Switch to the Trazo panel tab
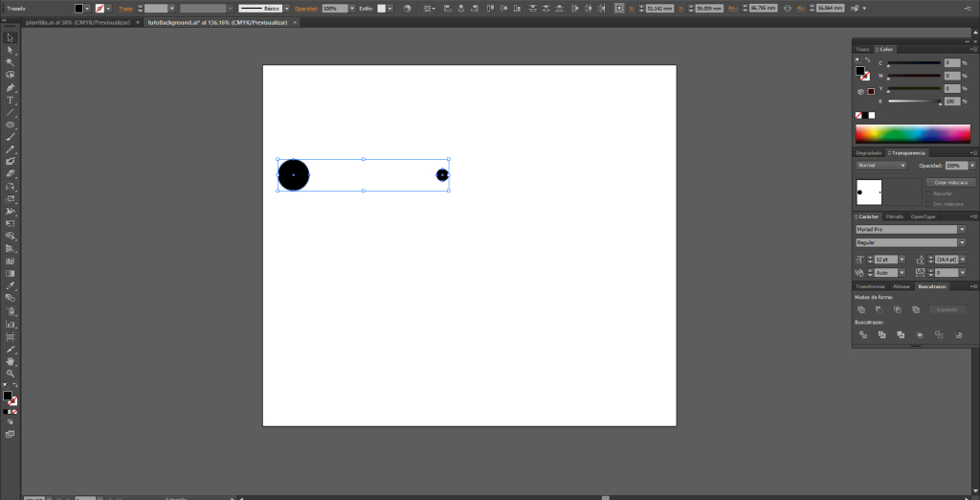This screenshot has width=980, height=500. 863,50
